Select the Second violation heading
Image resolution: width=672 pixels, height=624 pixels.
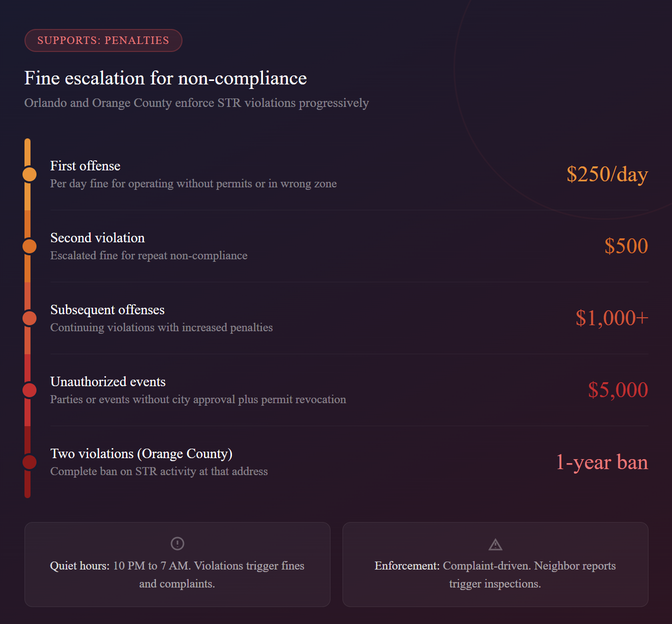[97, 238]
